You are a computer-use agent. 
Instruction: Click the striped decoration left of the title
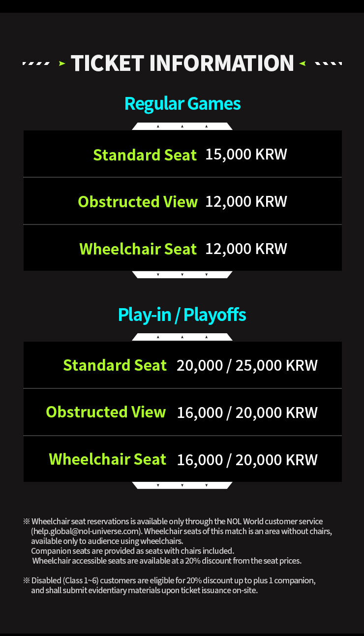point(36,64)
